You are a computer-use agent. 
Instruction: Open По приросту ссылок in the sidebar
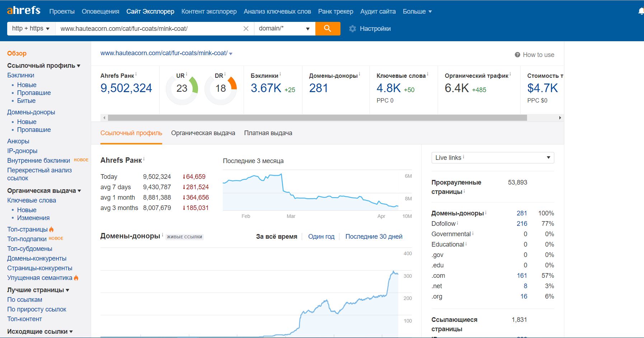point(37,309)
